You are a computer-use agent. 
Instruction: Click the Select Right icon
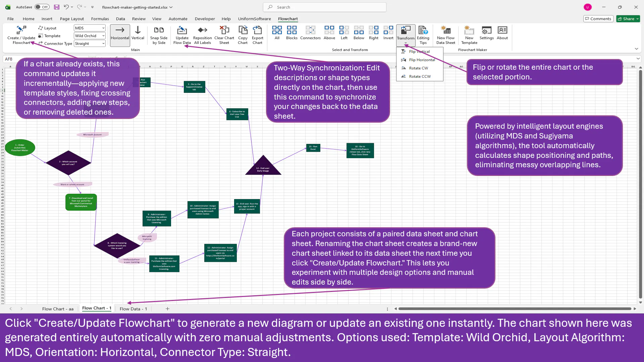373,33
